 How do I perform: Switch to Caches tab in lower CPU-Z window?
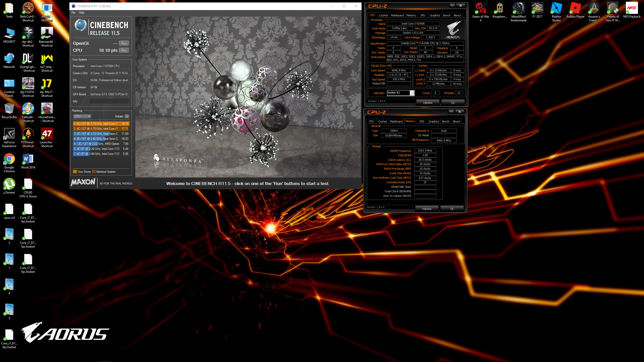point(382,121)
